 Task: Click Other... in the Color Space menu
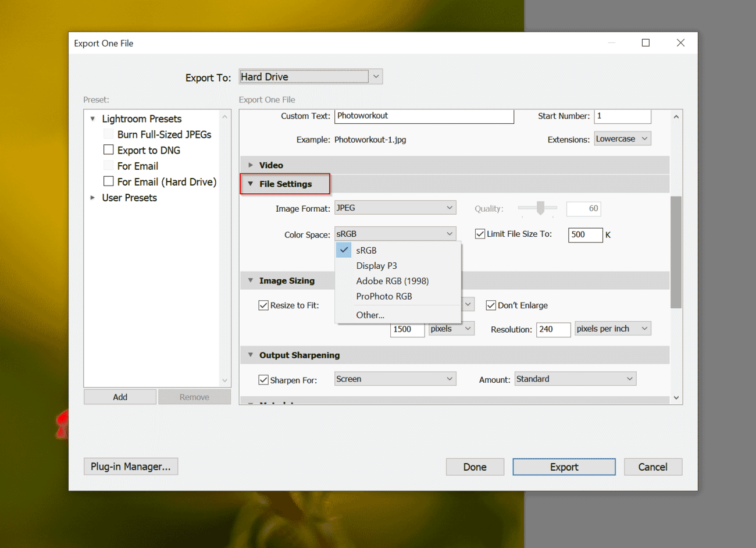(370, 315)
